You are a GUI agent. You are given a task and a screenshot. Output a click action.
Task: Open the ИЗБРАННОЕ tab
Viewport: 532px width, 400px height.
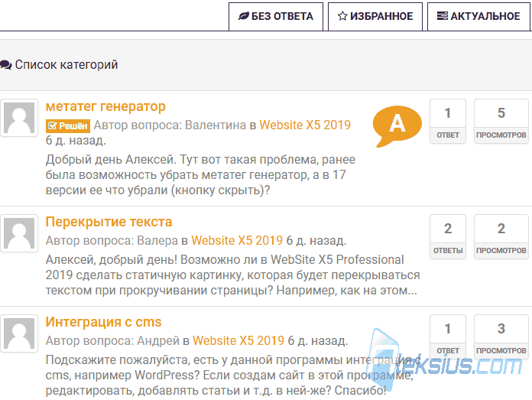[375, 16]
